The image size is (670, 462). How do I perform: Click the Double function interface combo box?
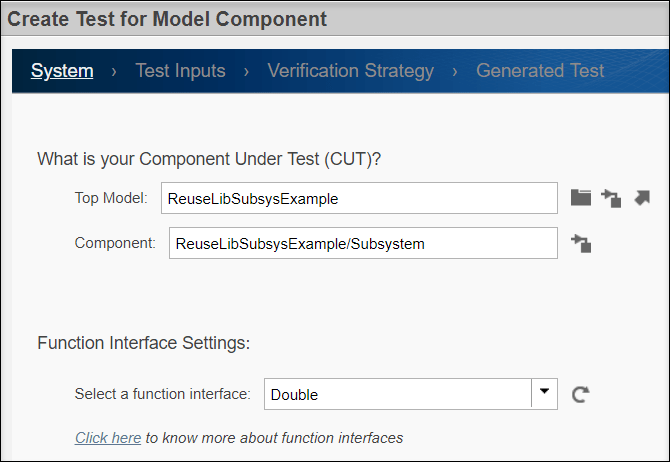[x=397, y=394]
